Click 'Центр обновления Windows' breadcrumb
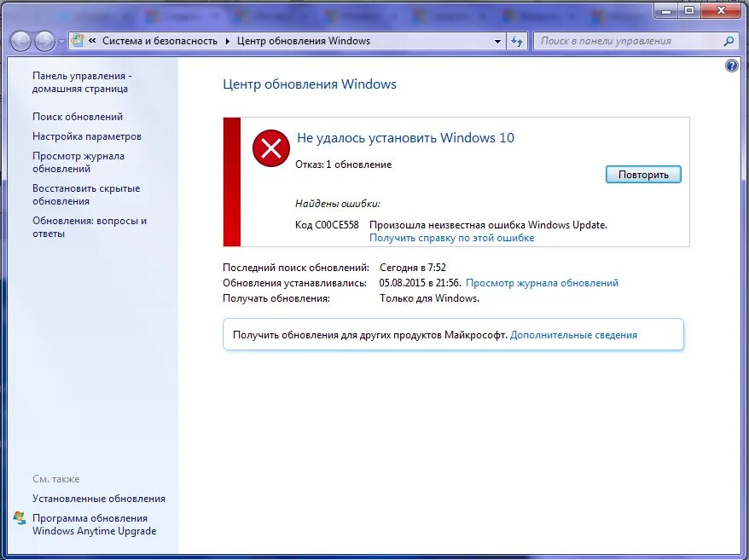The image size is (749, 560). [304, 41]
